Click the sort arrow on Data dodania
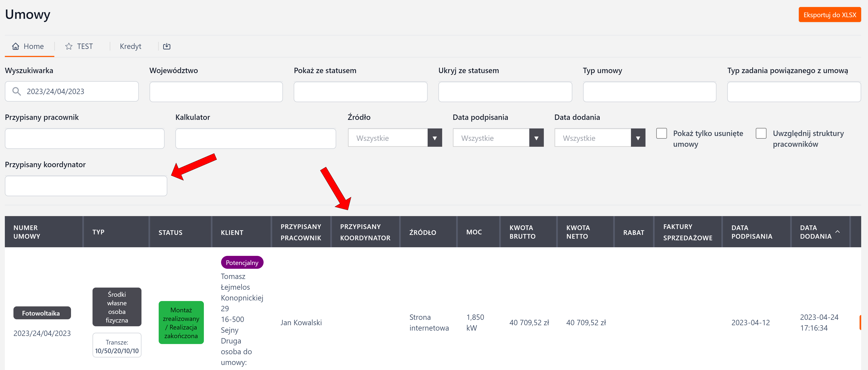868x370 pixels. 838,232
